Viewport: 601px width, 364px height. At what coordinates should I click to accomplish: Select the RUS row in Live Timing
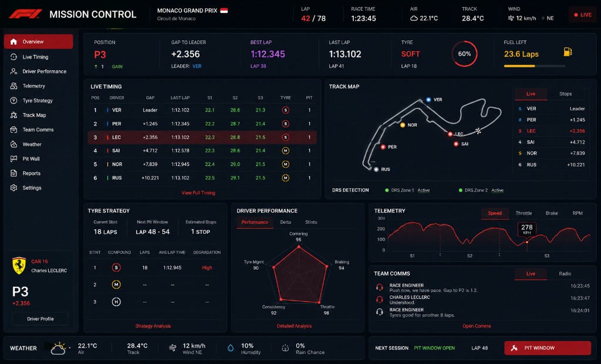point(202,178)
